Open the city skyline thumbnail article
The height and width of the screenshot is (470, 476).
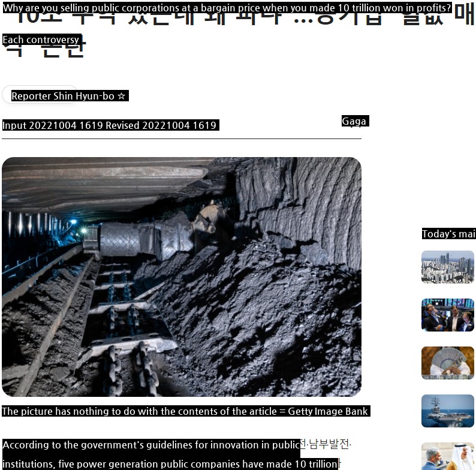[x=447, y=267]
